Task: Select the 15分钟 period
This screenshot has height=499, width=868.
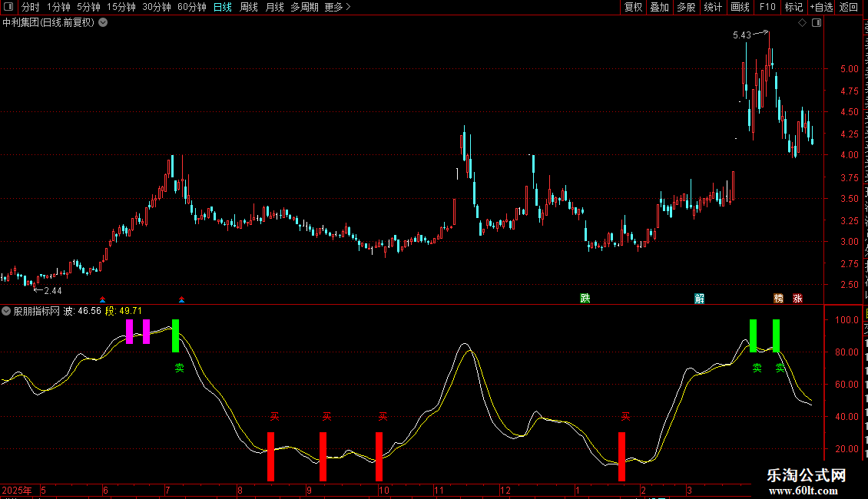Action: (x=121, y=7)
